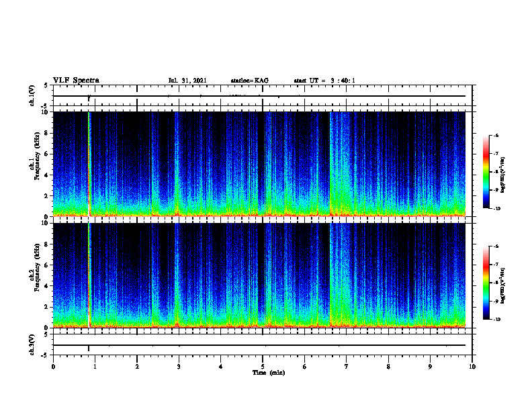Click the bright vertical spike in ch.2 spectrogram

(x=89, y=275)
